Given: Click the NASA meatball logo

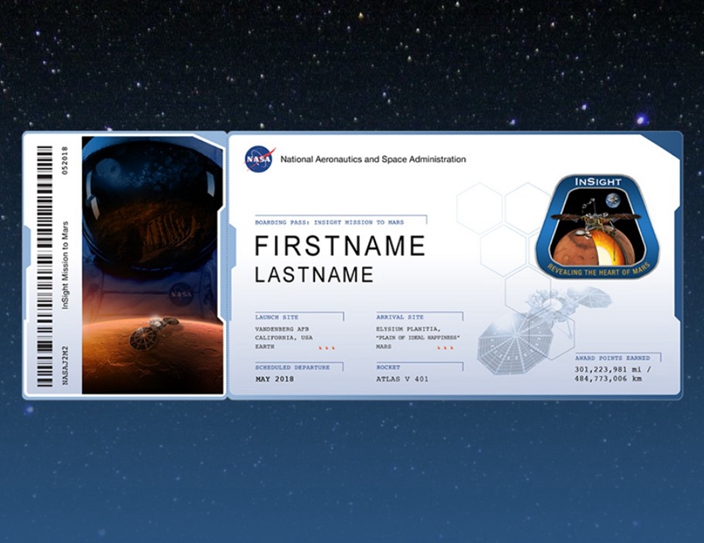Looking at the screenshot, I should tap(260, 159).
